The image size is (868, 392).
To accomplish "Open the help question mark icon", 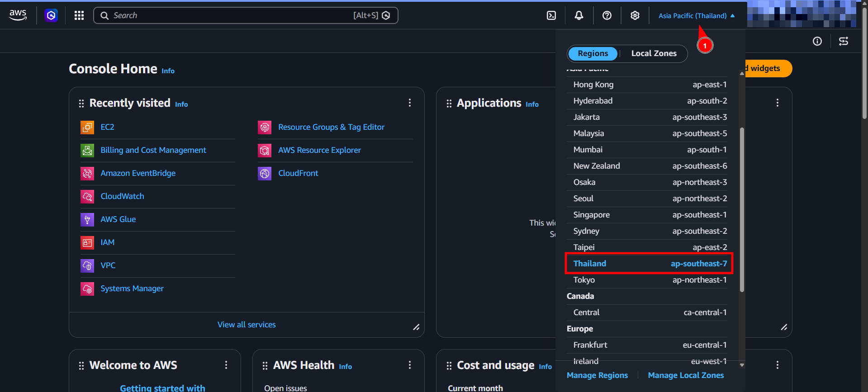I will click(x=607, y=15).
